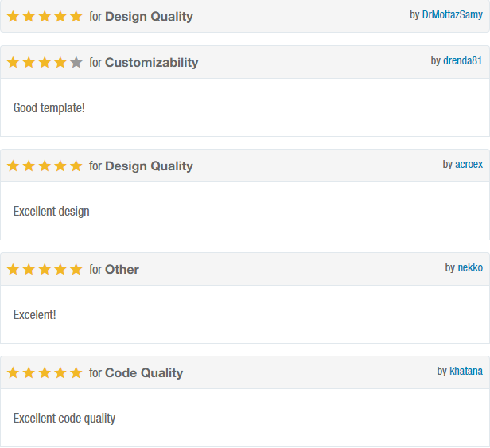490x448 pixels.
Task: Open nekko's user profile
Action: coord(469,267)
